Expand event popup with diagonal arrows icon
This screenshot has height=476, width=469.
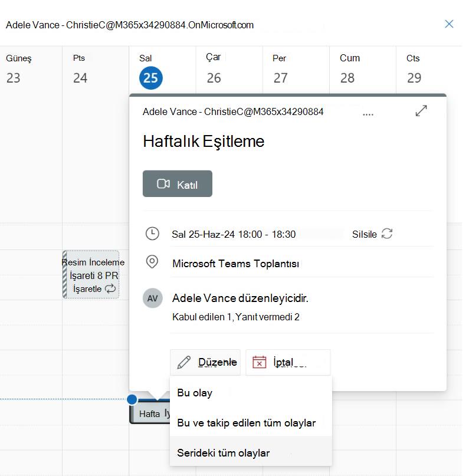pos(421,111)
